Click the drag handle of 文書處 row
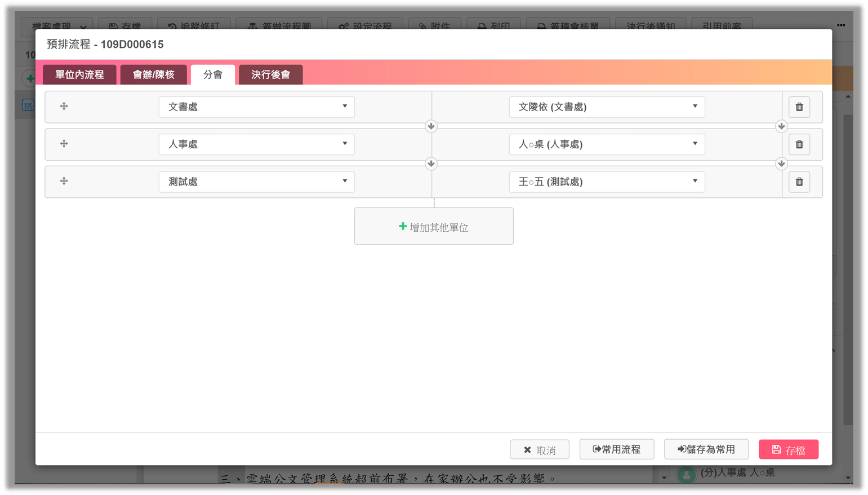Viewport: 868px width, 495px height. point(64,107)
